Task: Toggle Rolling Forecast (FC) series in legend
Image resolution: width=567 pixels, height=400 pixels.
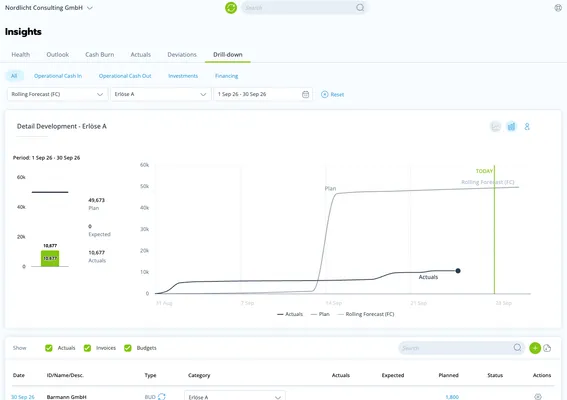Action: (366, 314)
